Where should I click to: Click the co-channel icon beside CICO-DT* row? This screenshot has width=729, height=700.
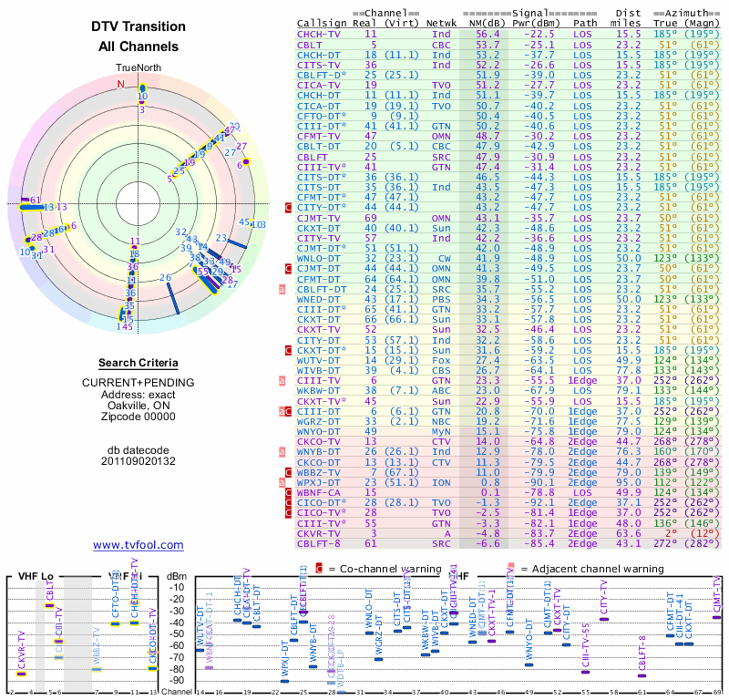click(288, 503)
